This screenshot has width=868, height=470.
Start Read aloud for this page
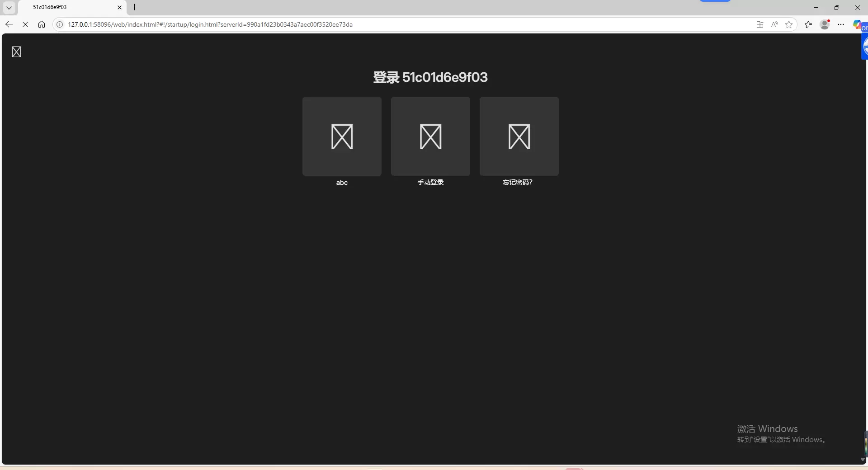click(774, 24)
